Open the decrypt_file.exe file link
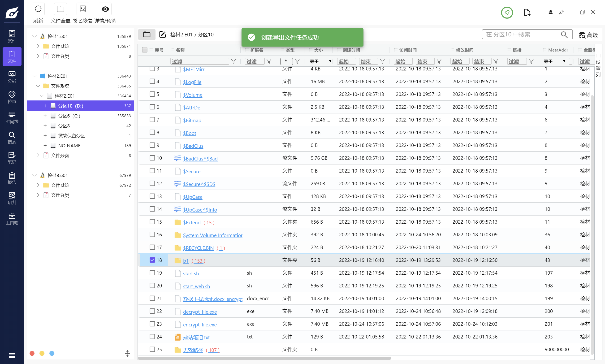Viewport: 605px width, 364px height. pyautogui.click(x=200, y=312)
